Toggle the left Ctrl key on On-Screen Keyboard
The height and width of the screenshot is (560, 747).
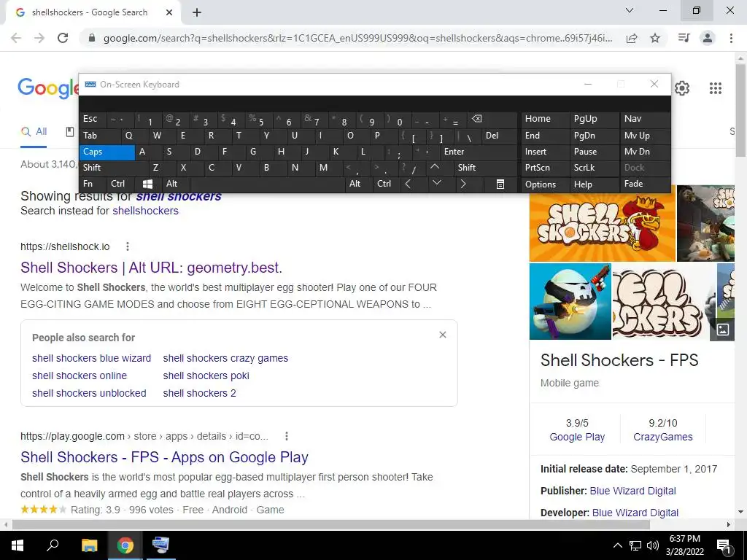coord(121,184)
